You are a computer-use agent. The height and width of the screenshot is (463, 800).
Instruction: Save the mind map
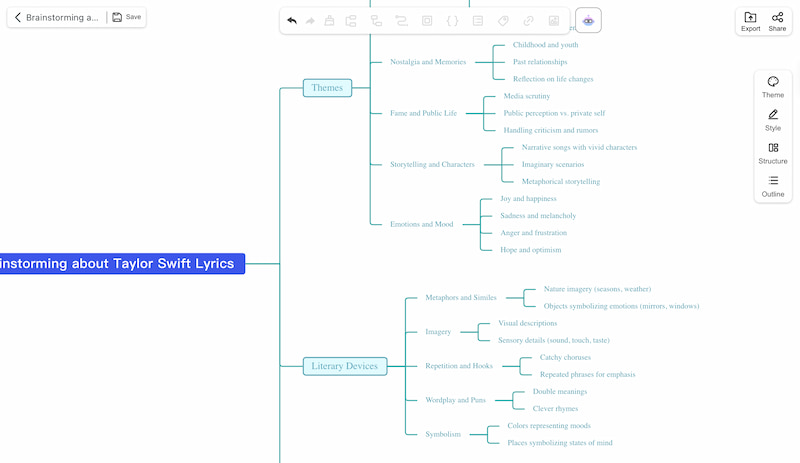click(x=126, y=17)
